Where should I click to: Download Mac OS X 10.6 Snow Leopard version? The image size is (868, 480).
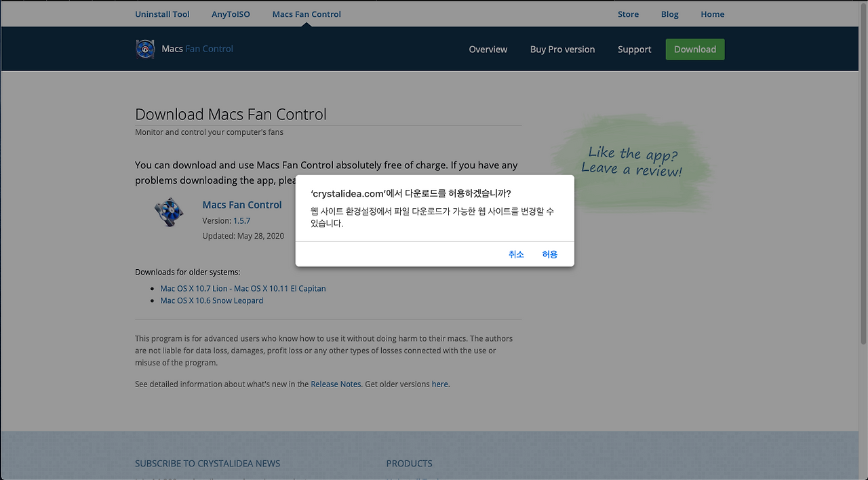pos(212,300)
